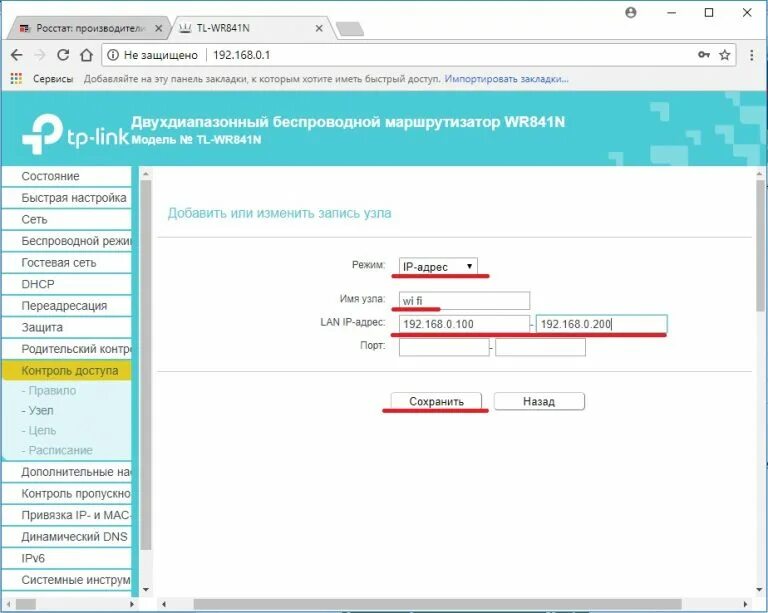Image resolution: width=768 pixels, height=613 pixels.
Task: Click Импортировать закладки link
Action: [506, 79]
